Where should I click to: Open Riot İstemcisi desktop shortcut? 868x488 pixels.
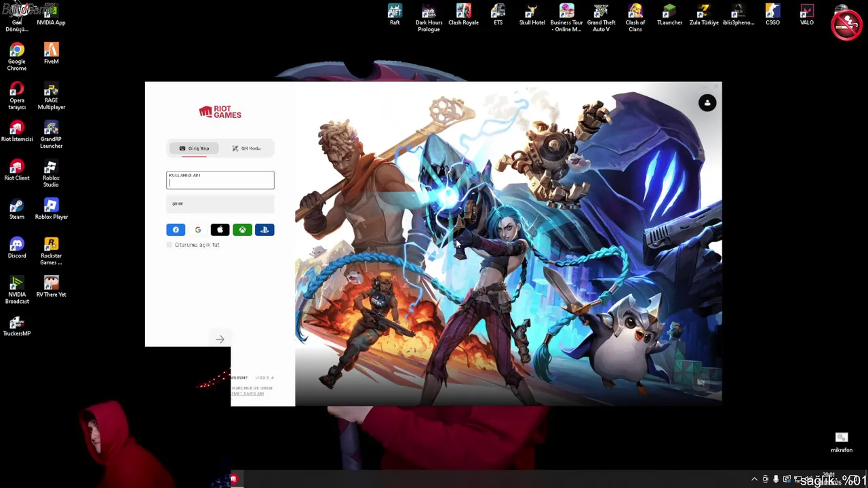click(17, 131)
